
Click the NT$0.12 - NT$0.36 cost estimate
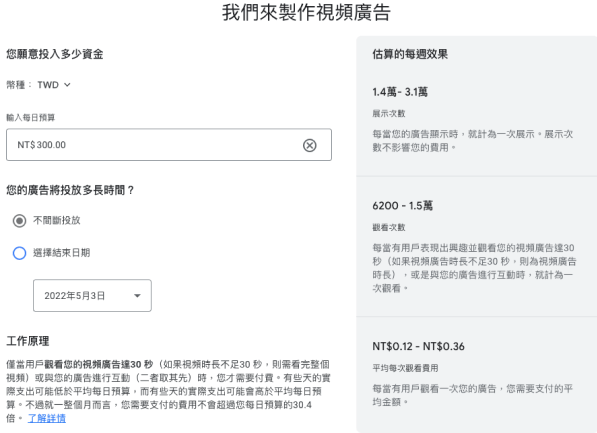[418, 346]
